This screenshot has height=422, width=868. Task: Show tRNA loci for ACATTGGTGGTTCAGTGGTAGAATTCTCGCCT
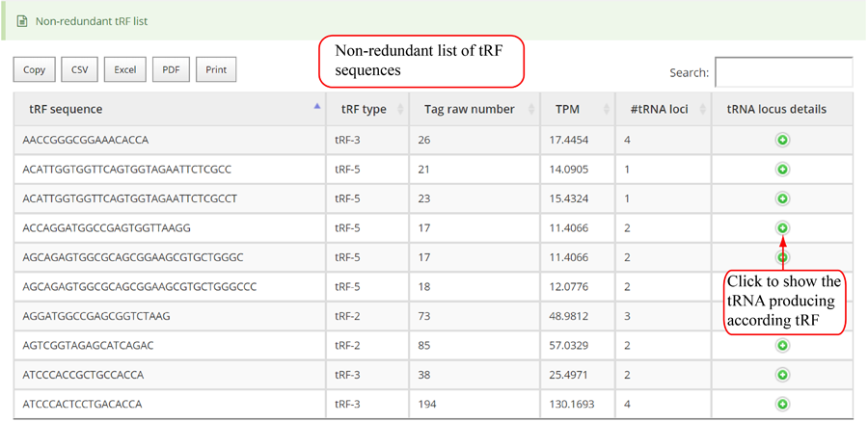pyautogui.click(x=782, y=198)
